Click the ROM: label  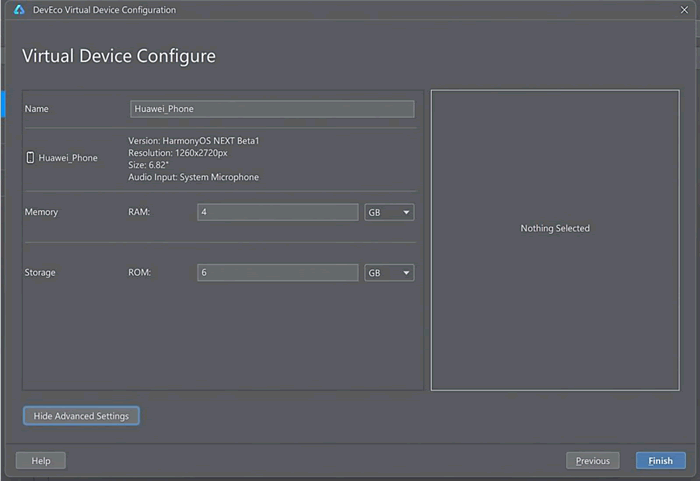pos(139,272)
